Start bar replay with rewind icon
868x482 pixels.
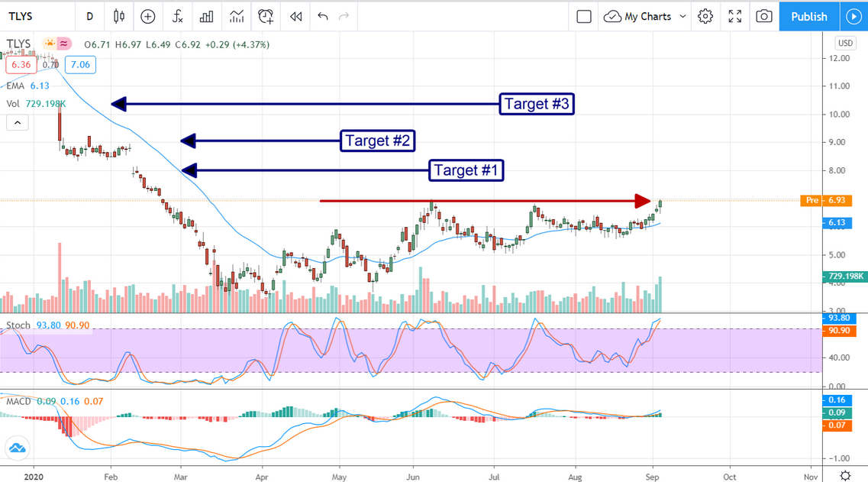tap(295, 17)
